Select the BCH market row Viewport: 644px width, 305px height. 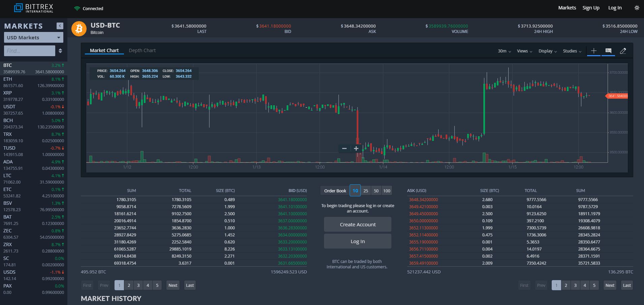(34, 124)
